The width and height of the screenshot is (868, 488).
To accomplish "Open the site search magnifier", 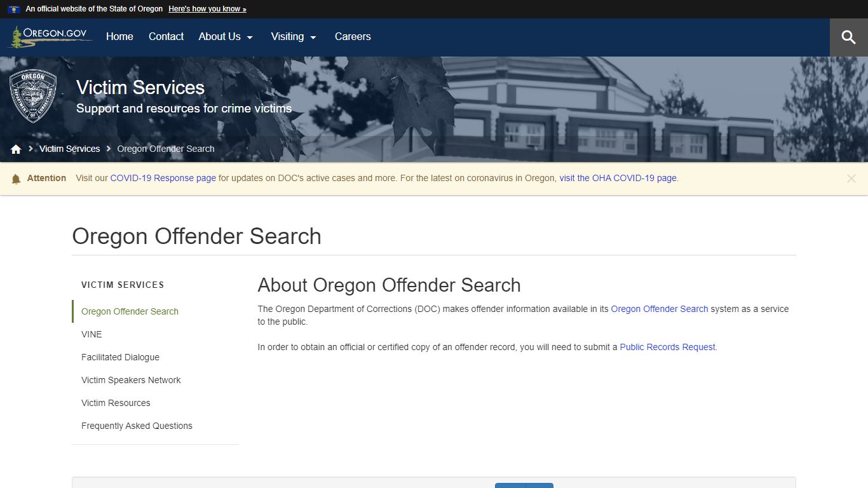I will 849,37.
